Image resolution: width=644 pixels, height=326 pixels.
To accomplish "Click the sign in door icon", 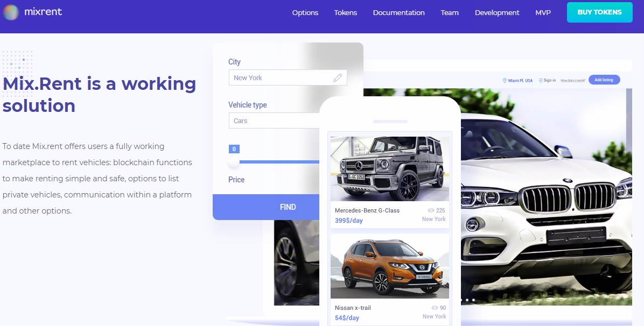I will pyautogui.click(x=541, y=81).
